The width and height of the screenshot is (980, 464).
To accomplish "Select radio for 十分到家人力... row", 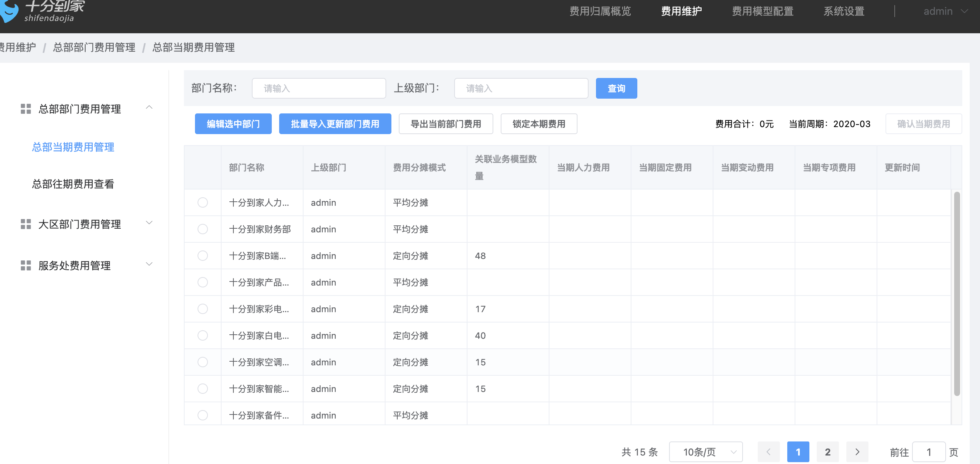I will 203,202.
